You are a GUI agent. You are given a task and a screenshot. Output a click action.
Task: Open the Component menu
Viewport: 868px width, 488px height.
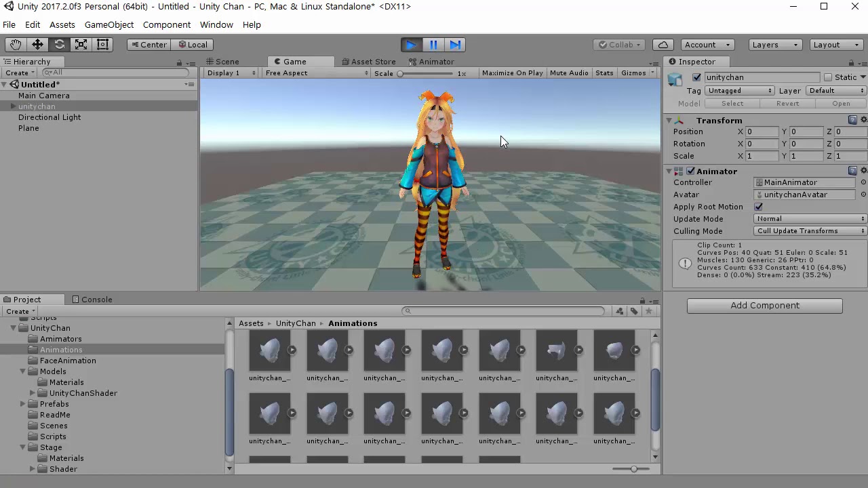[167, 24]
